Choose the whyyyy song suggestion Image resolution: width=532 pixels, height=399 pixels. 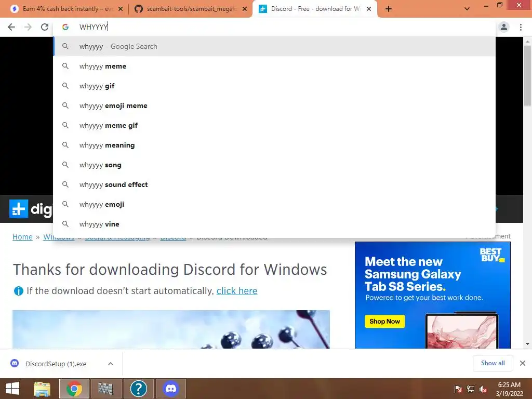[274, 165]
